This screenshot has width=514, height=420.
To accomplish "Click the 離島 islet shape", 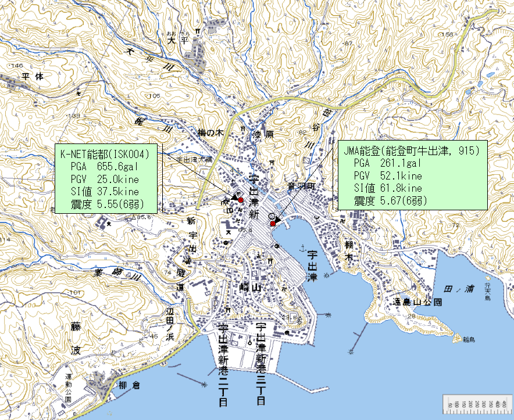I will click(456, 338).
